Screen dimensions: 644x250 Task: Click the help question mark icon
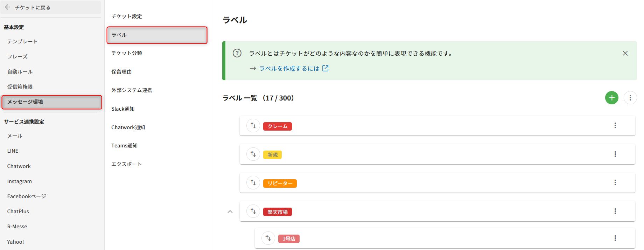[237, 53]
